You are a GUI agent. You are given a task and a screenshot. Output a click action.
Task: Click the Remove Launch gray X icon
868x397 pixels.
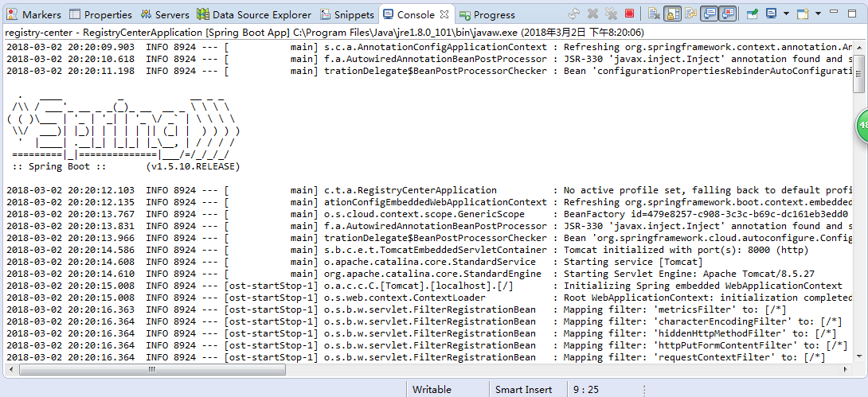[592, 14]
